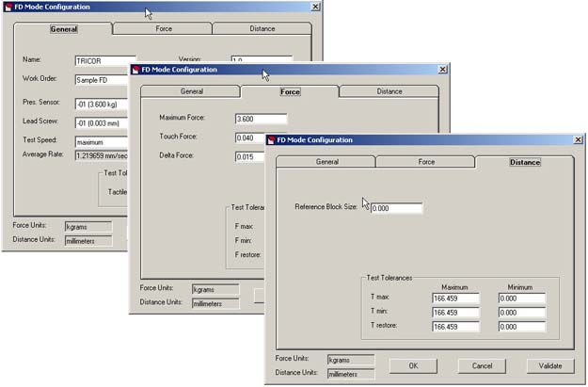
Task: Edit the Delta Force field 0.015
Action: (x=250, y=157)
